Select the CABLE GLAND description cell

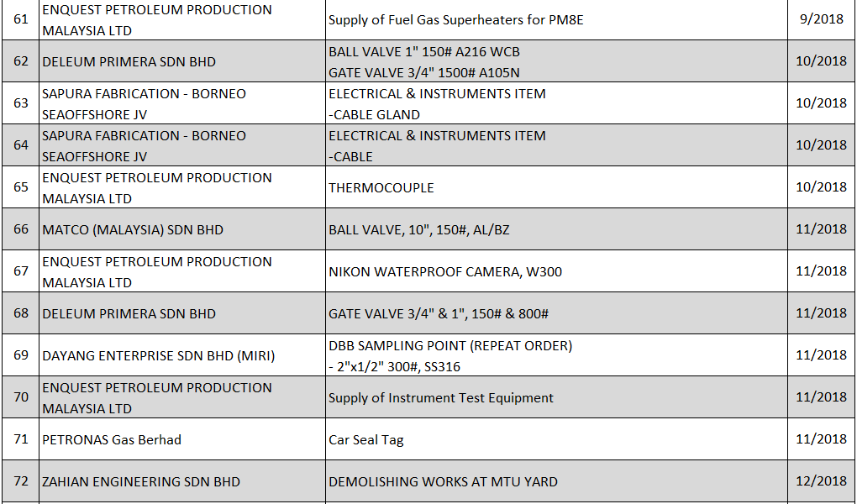coord(555,103)
